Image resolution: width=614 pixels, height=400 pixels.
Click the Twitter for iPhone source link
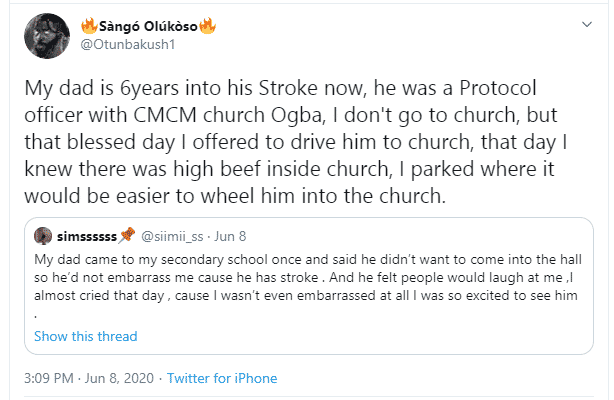click(221, 379)
